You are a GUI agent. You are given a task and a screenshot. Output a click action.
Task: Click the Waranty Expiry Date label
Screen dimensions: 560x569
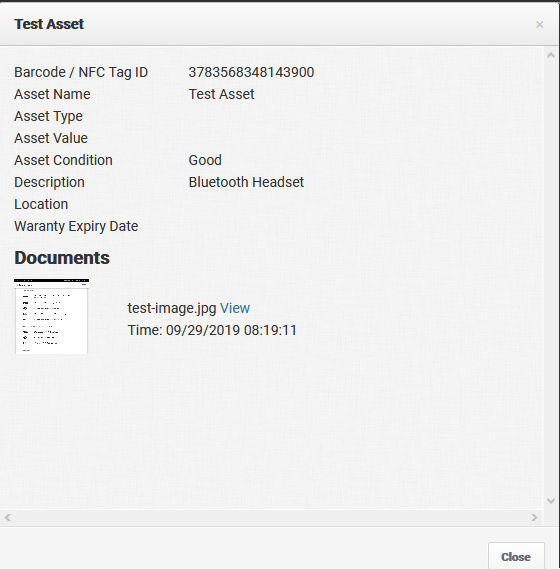coord(76,226)
